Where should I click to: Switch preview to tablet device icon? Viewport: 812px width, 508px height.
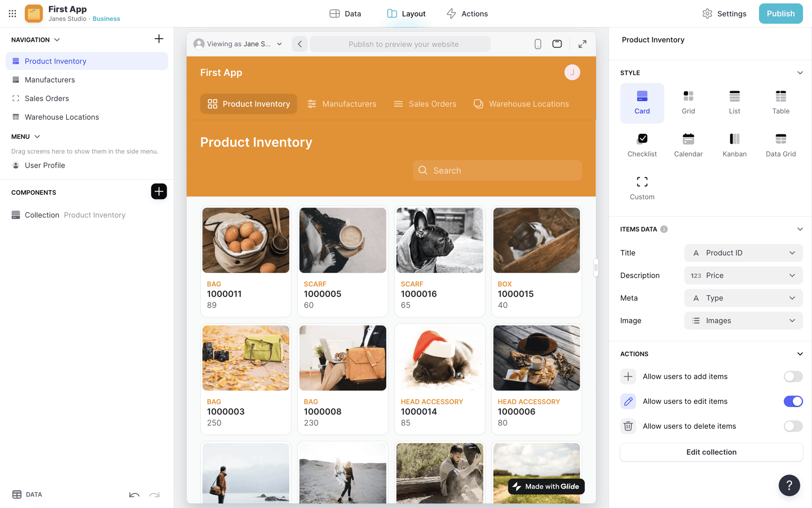pyautogui.click(x=557, y=44)
